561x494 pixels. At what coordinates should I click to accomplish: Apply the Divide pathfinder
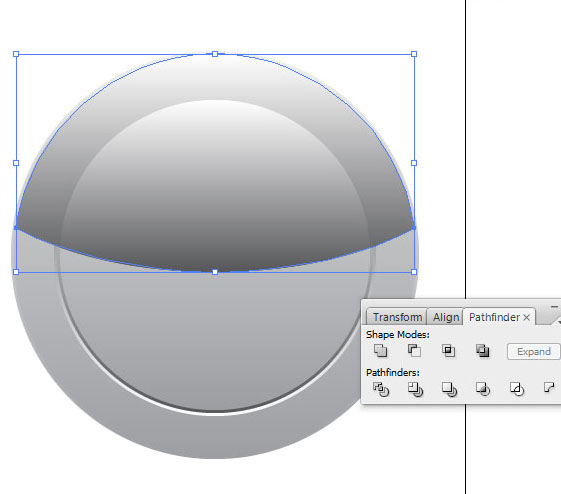click(381, 389)
